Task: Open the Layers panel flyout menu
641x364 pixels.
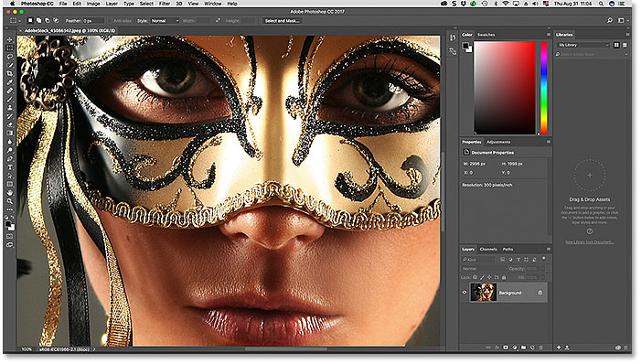Action: click(549, 249)
